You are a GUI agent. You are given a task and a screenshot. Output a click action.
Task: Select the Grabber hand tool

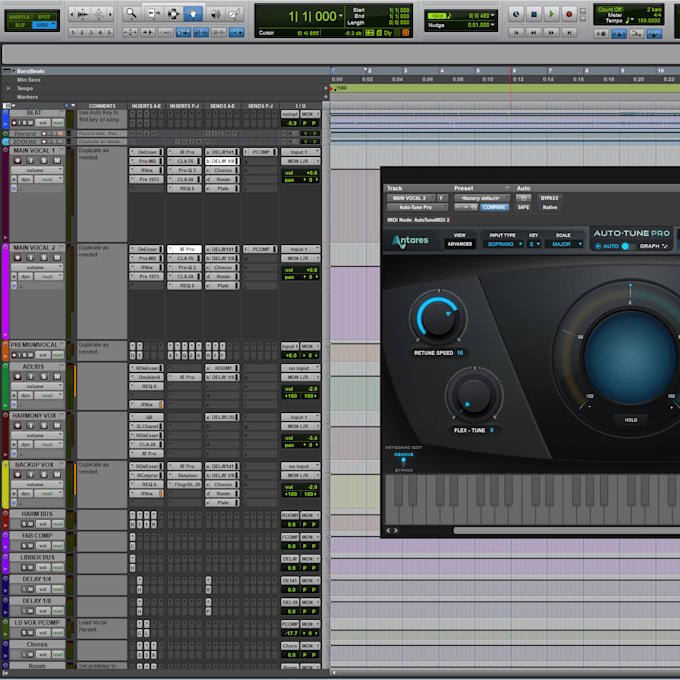(193, 14)
